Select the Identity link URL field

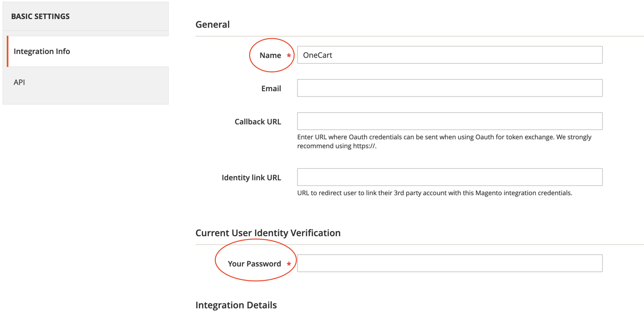449,177
